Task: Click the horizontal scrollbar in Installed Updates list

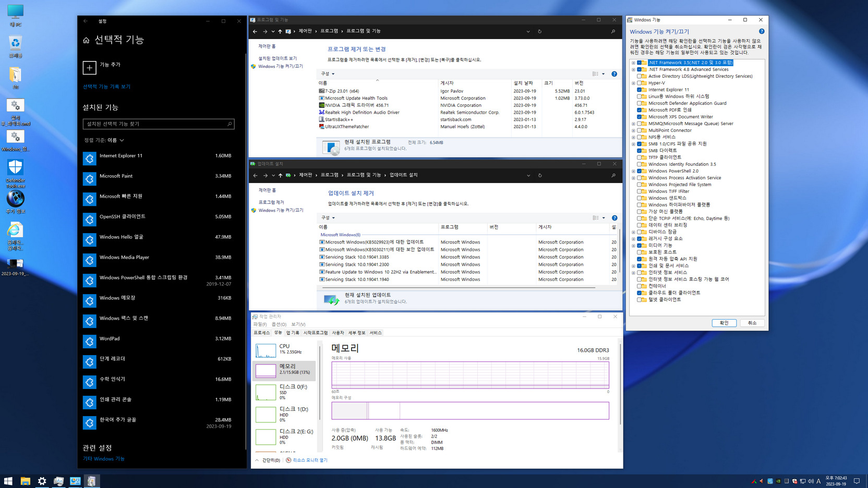Action: tap(459, 287)
